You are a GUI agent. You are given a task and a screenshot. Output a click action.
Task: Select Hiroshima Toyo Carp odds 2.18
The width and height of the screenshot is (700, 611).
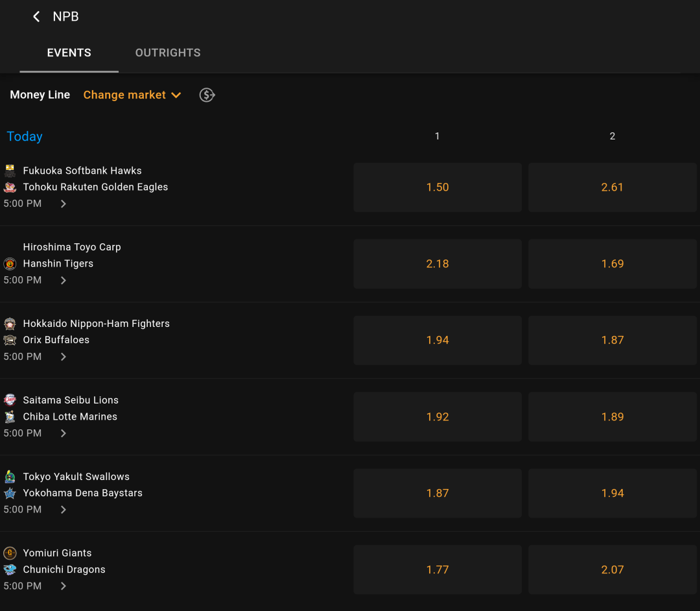437,263
